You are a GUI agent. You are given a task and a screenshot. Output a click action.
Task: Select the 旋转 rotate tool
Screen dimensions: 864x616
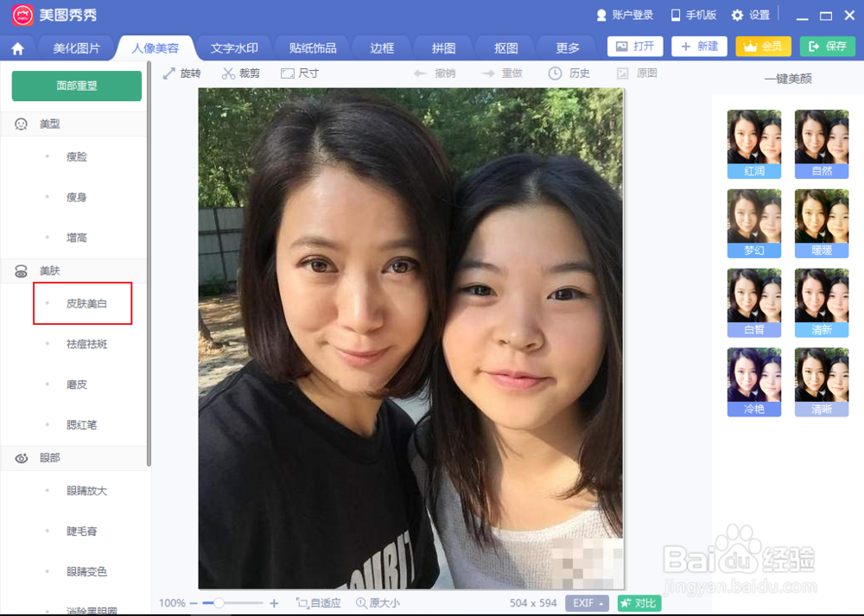[181, 73]
